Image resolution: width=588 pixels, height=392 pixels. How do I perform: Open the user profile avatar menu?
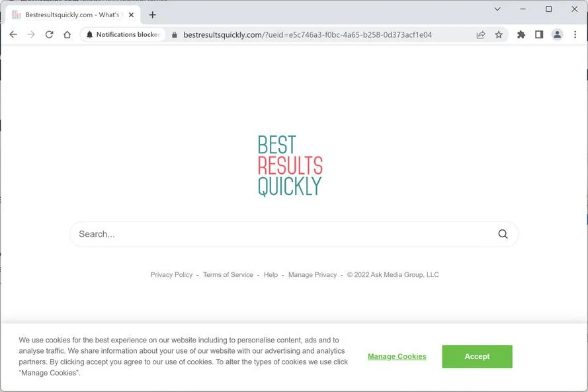tap(558, 35)
